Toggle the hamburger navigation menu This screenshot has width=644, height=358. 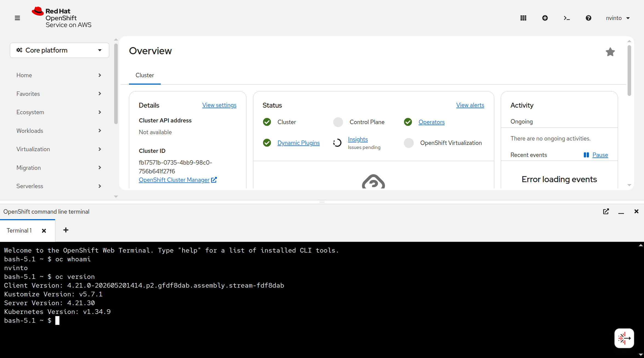[x=17, y=18]
